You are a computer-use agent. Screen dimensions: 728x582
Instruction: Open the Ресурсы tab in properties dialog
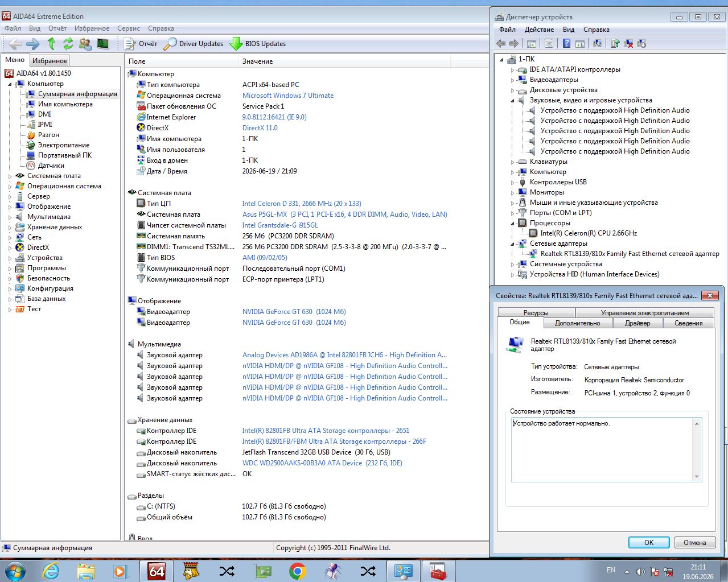pyautogui.click(x=536, y=313)
